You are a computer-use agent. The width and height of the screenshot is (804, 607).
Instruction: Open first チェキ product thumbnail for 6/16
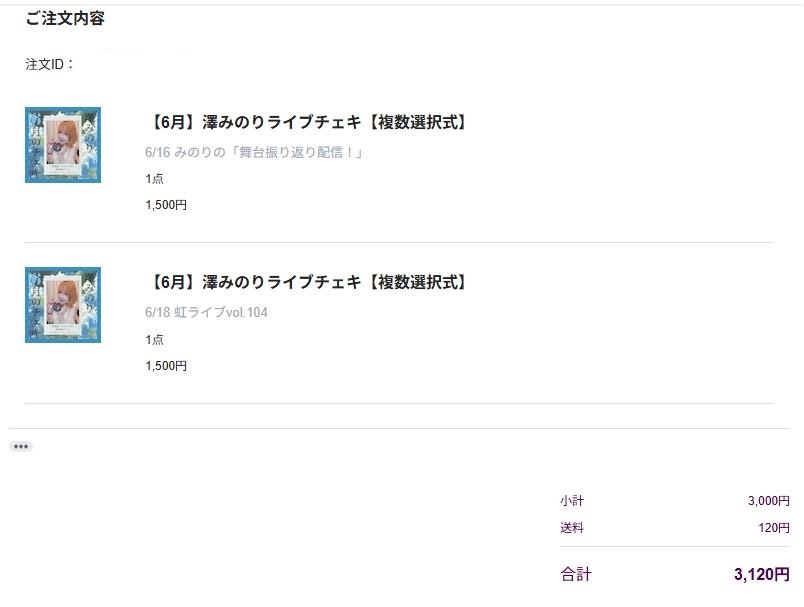63,145
